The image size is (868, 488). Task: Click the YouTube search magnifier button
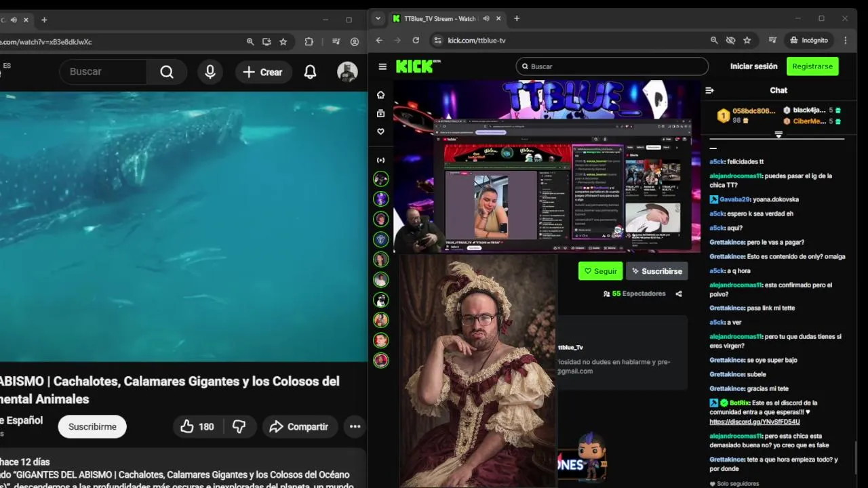tap(167, 72)
